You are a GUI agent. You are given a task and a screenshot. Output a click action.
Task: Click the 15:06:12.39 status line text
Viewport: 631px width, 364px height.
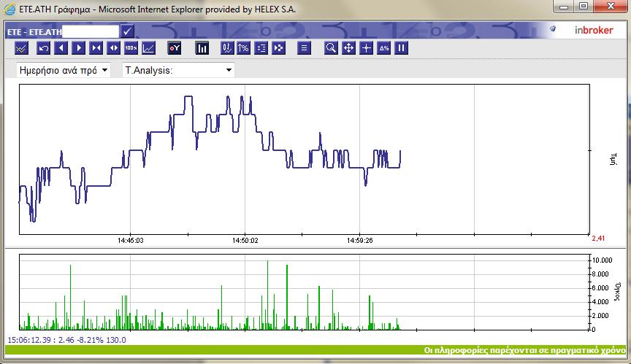(66, 340)
